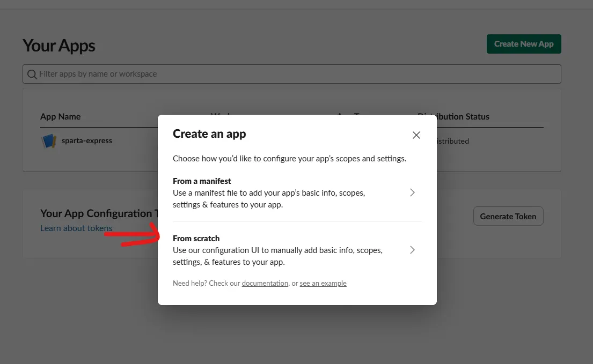The width and height of the screenshot is (593, 364).
Task: Click the App Name column header
Action: click(60, 116)
